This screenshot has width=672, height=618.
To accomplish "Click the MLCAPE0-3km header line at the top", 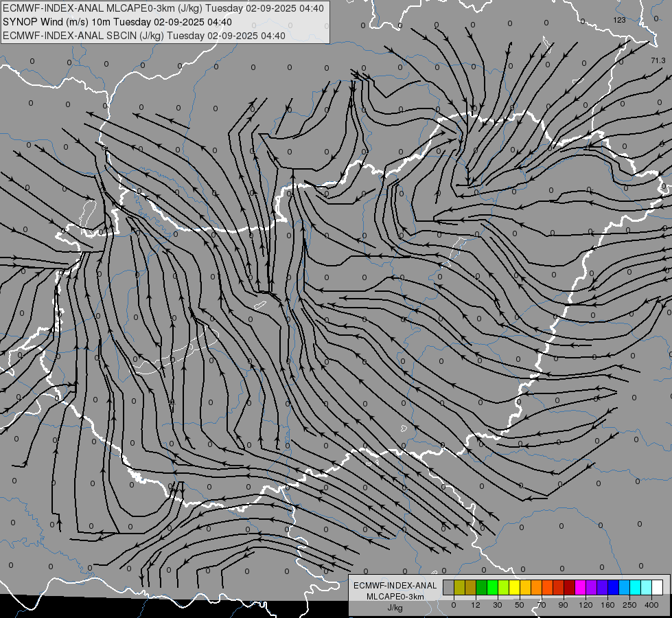I will pos(163,8).
